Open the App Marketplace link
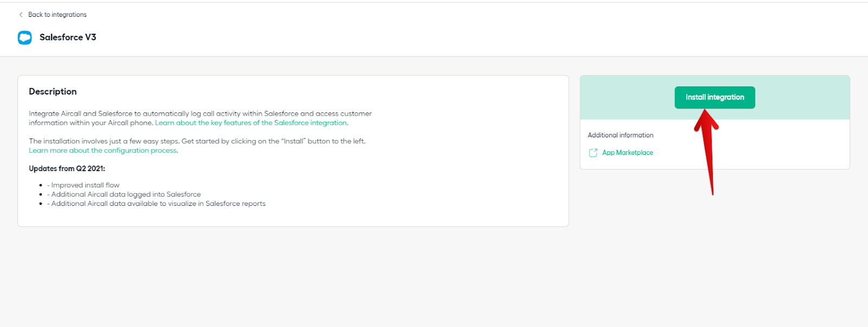868x327 pixels. 627,153
